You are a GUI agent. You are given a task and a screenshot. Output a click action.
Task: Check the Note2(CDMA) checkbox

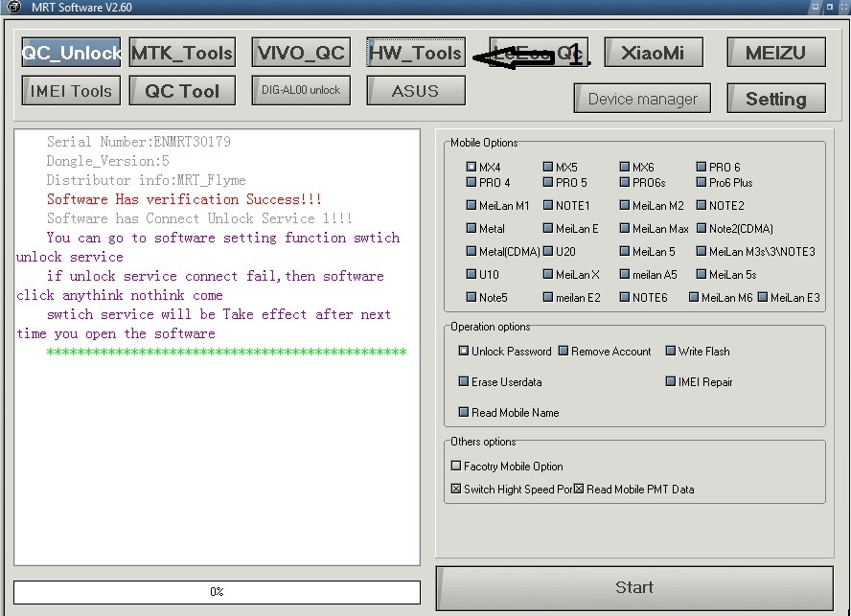click(x=701, y=228)
